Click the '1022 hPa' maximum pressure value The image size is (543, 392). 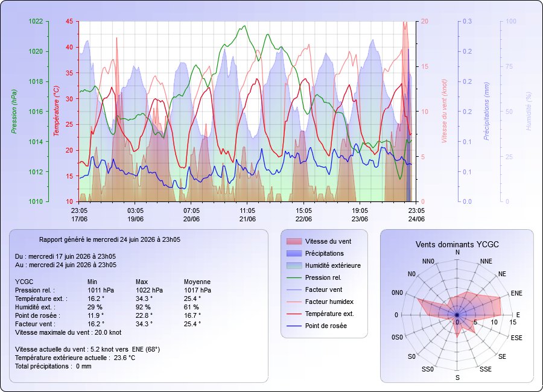149,290
